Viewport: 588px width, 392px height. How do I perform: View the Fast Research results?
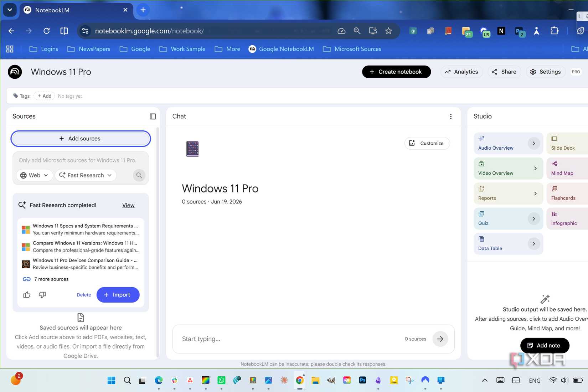tap(128, 205)
